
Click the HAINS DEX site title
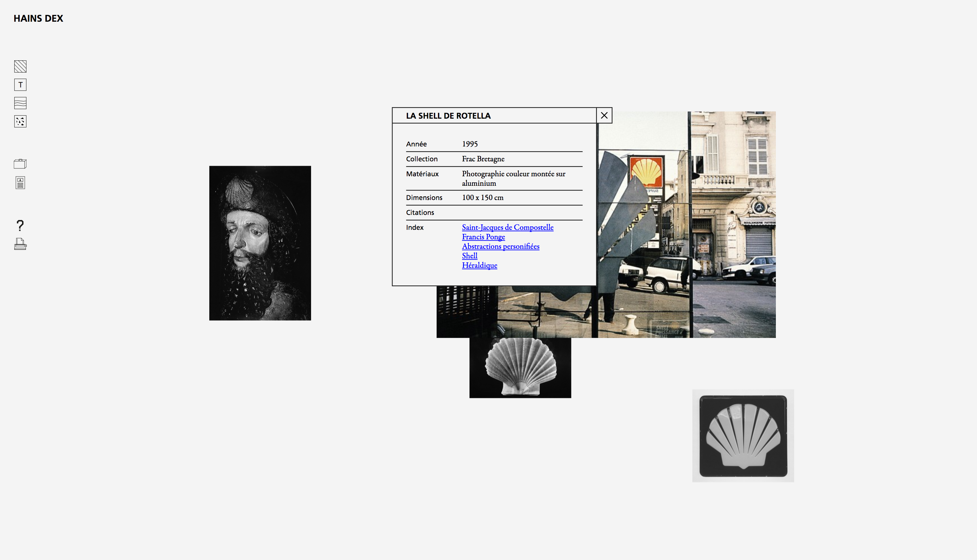pos(38,18)
